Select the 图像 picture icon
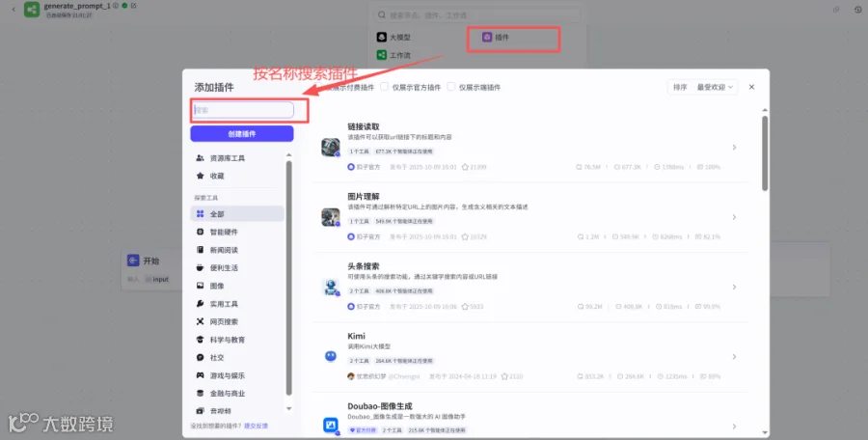The width and height of the screenshot is (868, 440). (x=200, y=286)
